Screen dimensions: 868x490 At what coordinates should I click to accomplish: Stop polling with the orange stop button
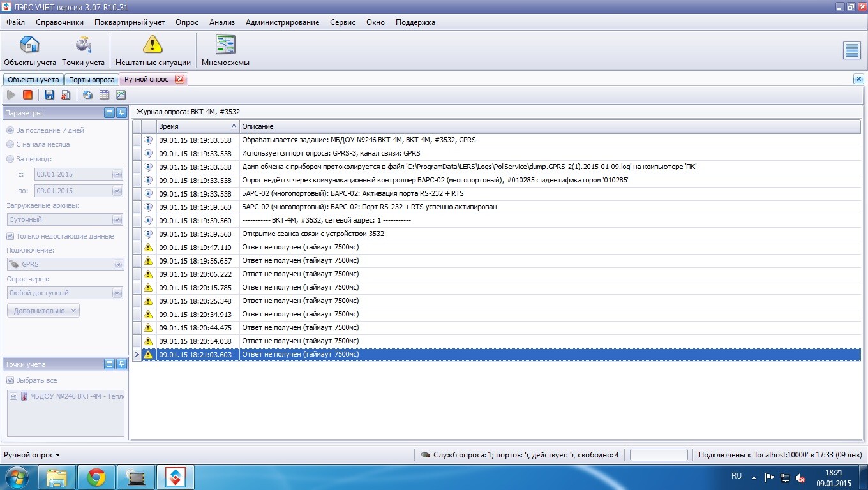tap(27, 95)
